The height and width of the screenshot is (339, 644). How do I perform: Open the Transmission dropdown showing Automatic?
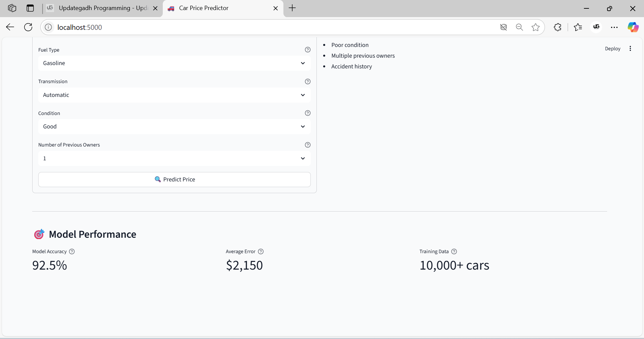(174, 95)
